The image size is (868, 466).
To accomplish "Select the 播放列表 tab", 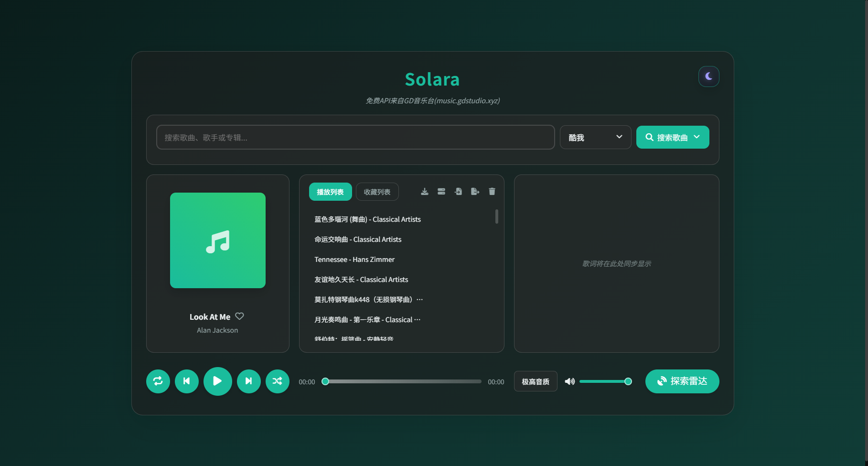I will 330,191.
